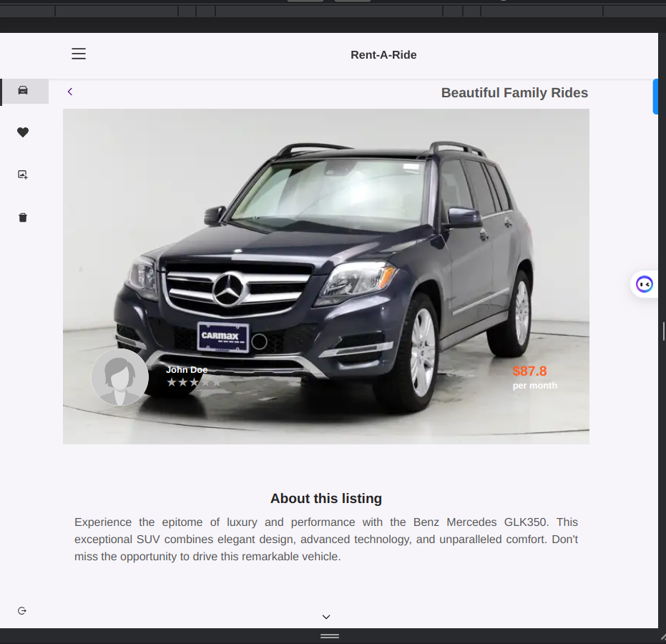Click the floating assistant face icon
Viewport: 666px width, 644px height.
(x=645, y=284)
